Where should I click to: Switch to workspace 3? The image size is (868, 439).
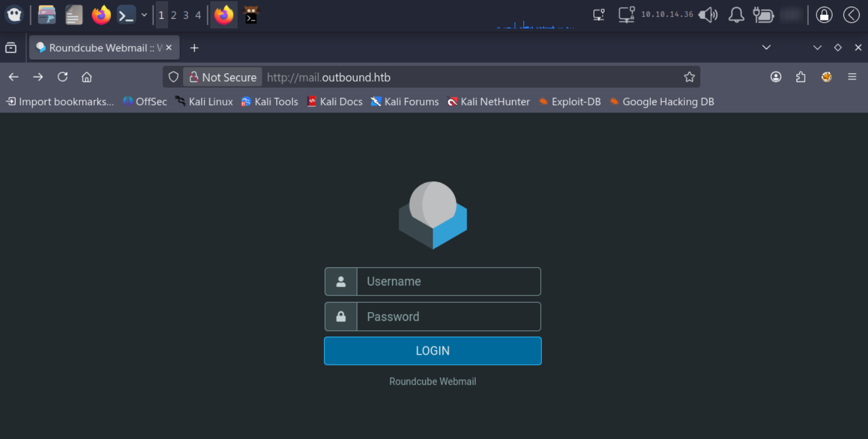(x=186, y=15)
